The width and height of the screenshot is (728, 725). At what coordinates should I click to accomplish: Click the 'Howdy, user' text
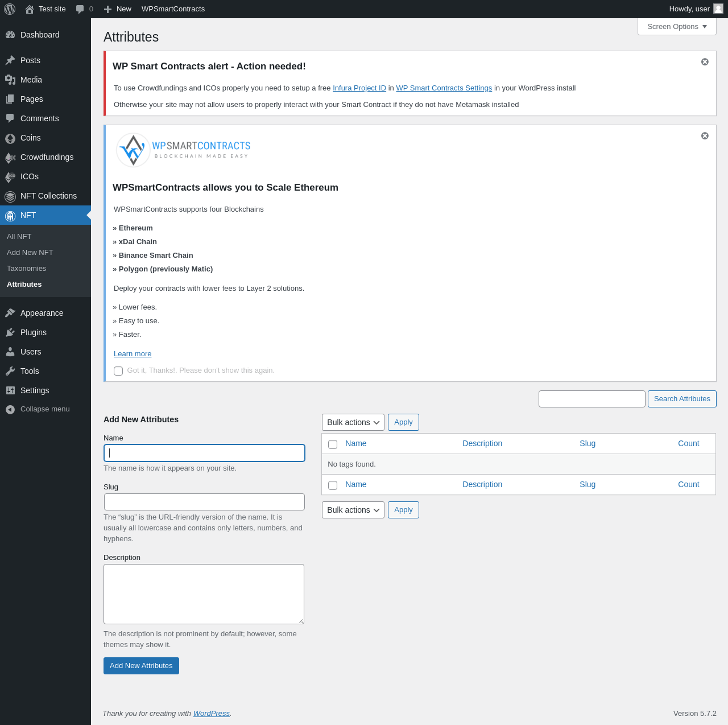click(x=689, y=9)
